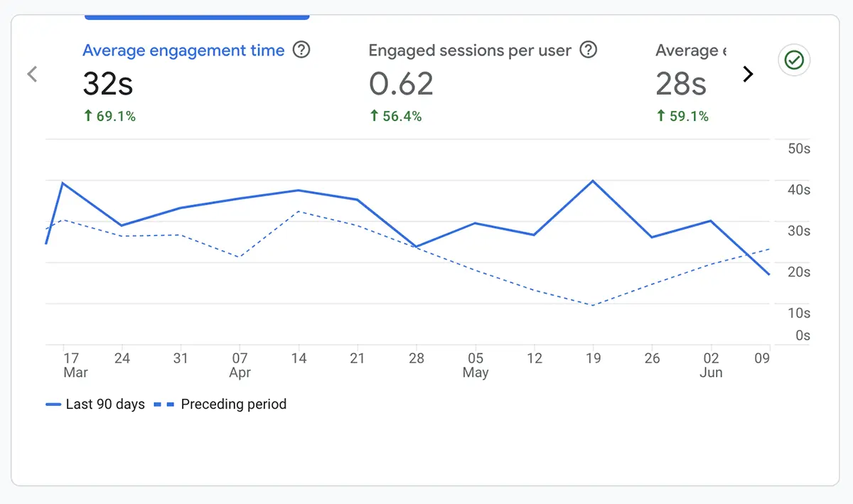Click the green data quality checkmark icon
Viewport: 853px width, 504px height.
click(794, 60)
